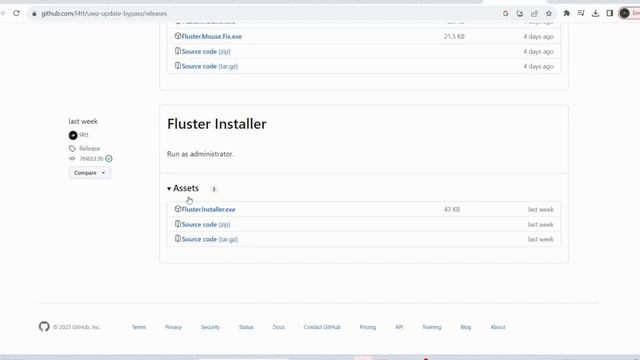
Task: Open the Compare dropdown
Action: click(x=89, y=173)
